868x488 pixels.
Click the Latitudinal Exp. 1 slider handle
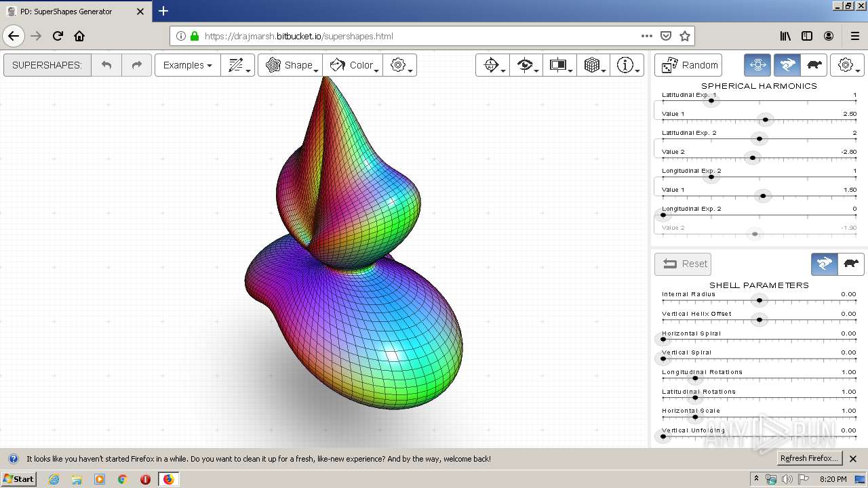711,101
